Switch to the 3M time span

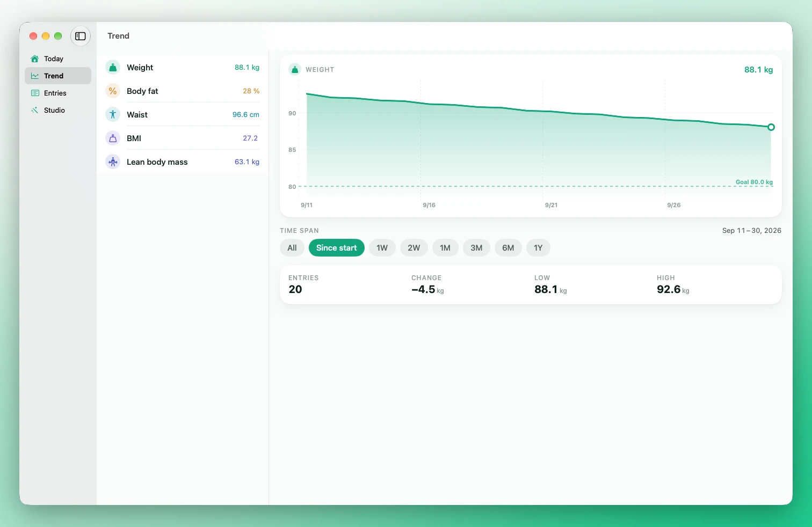476,248
